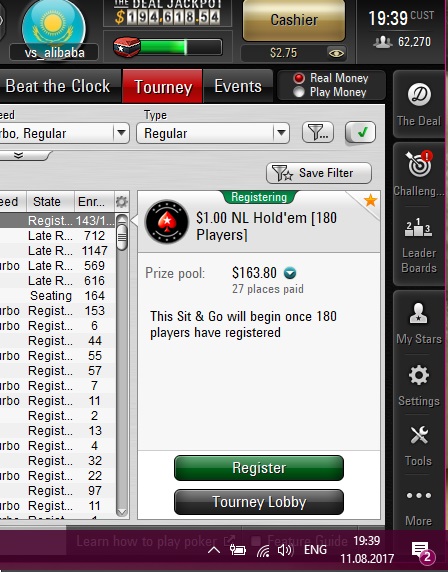Viewport: 448px width, 572px height.
Task: Toggle balance visibility eye icon
Action: click(x=336, y=53)
